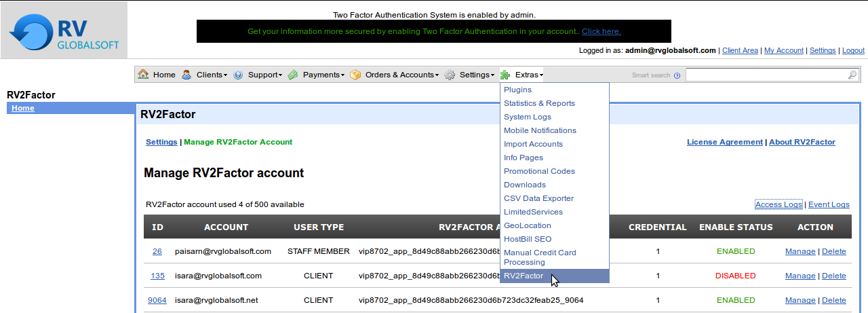Image resolution: width=868 pixels, height=313 pixels.
Task: Collapse the Extras dropdown menu
Action: coord(528,75)
